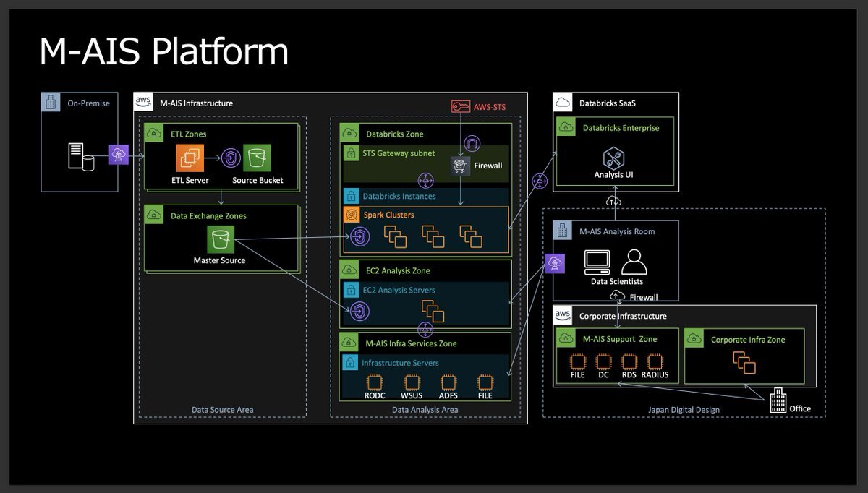This screenshot has height=493, width=868.
Task: Select the Databricks SaaS cloud icon
Action: coord(563,103)
